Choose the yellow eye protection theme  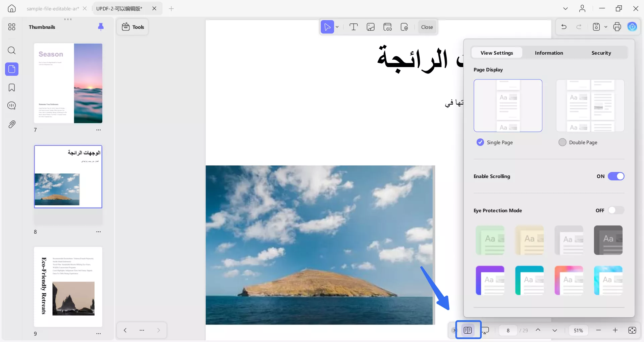click(x=529, y=240)
